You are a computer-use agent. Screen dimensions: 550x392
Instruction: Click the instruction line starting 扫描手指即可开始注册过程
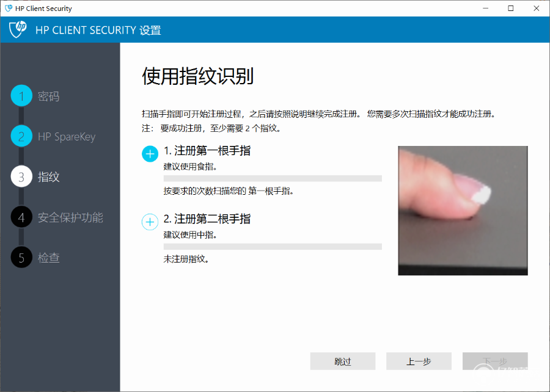click(318, 114)
